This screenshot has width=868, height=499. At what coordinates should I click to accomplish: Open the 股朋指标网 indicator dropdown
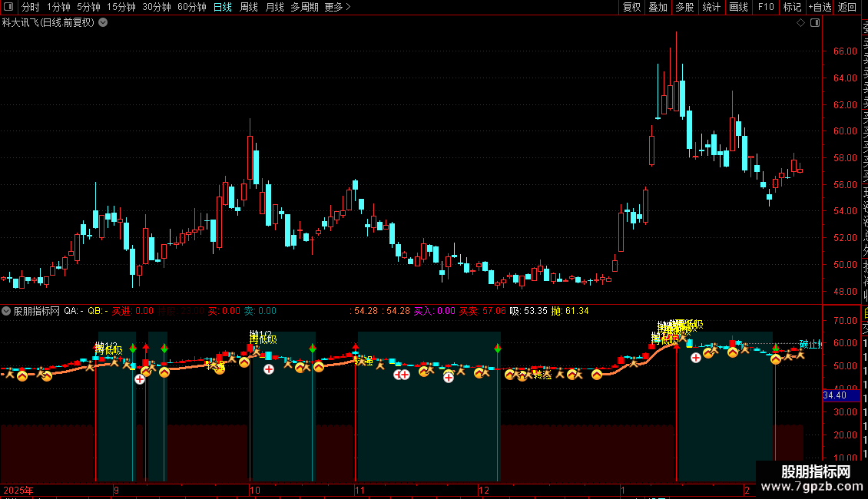click(6, 311)
